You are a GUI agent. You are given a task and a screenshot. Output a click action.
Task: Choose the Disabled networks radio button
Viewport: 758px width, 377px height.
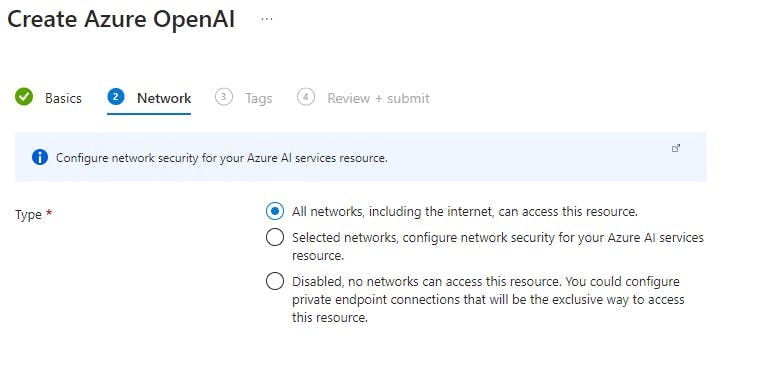275,281
